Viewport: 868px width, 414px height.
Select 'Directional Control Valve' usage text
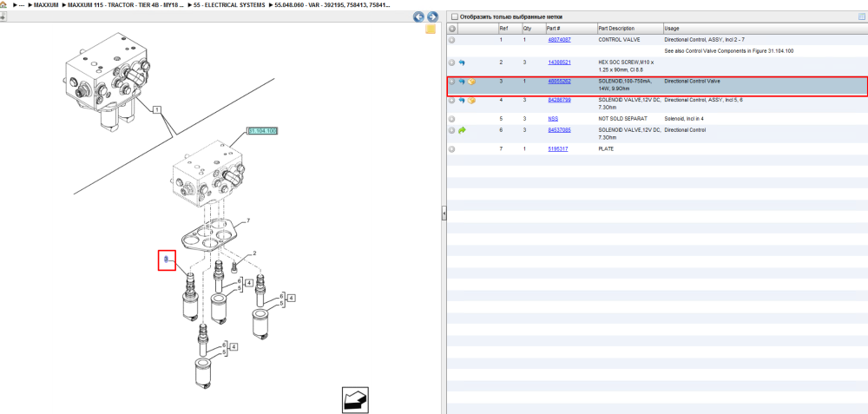[x=692, y=82]
